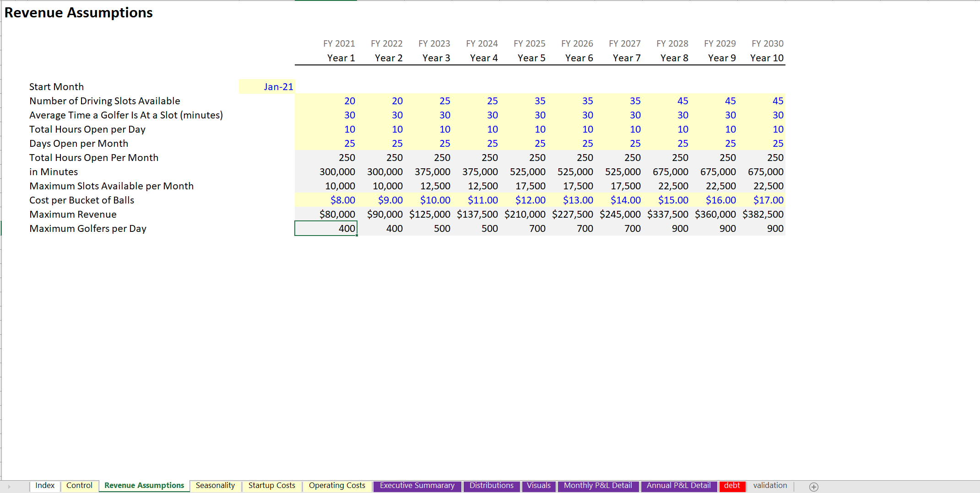Switch to the Distributions tab

tap(492, 486)
